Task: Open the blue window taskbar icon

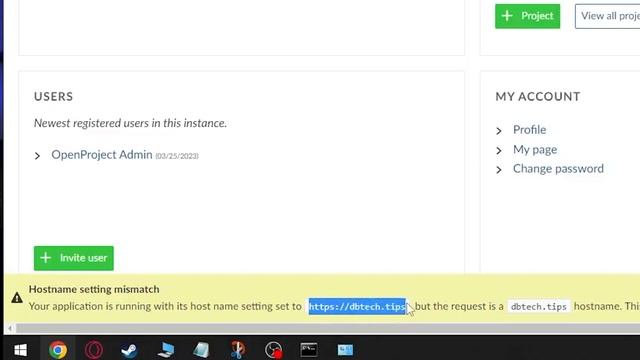Action: tap(345, 350)
